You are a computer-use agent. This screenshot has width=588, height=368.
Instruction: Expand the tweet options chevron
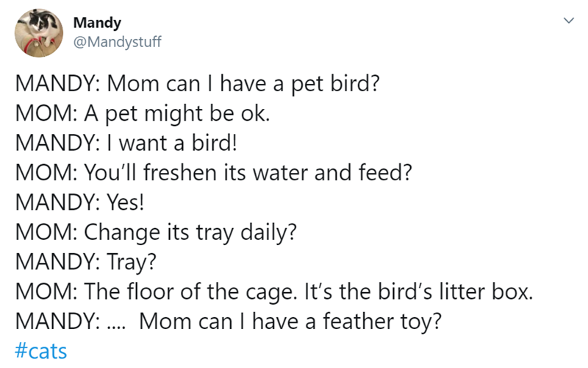click(567, 23)
